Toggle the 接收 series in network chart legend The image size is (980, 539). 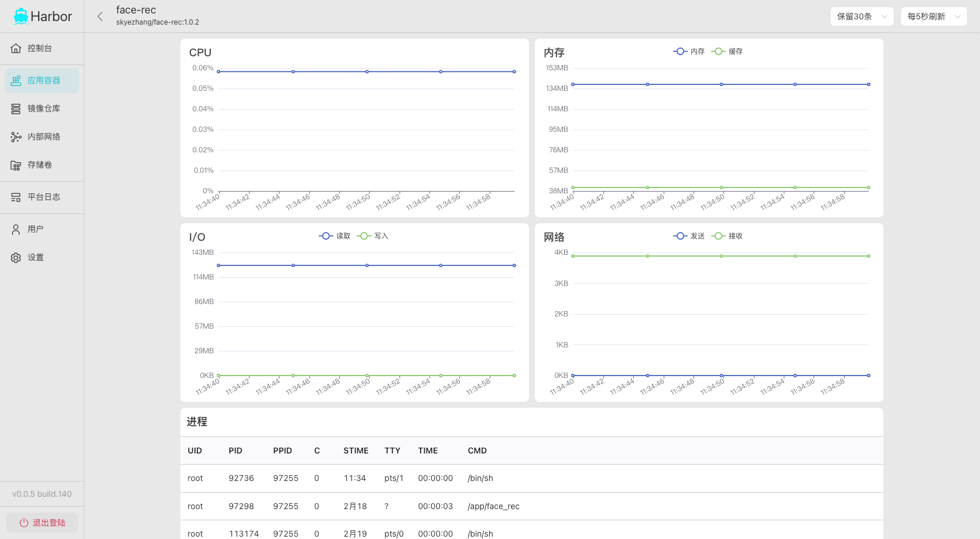(727, 236)
